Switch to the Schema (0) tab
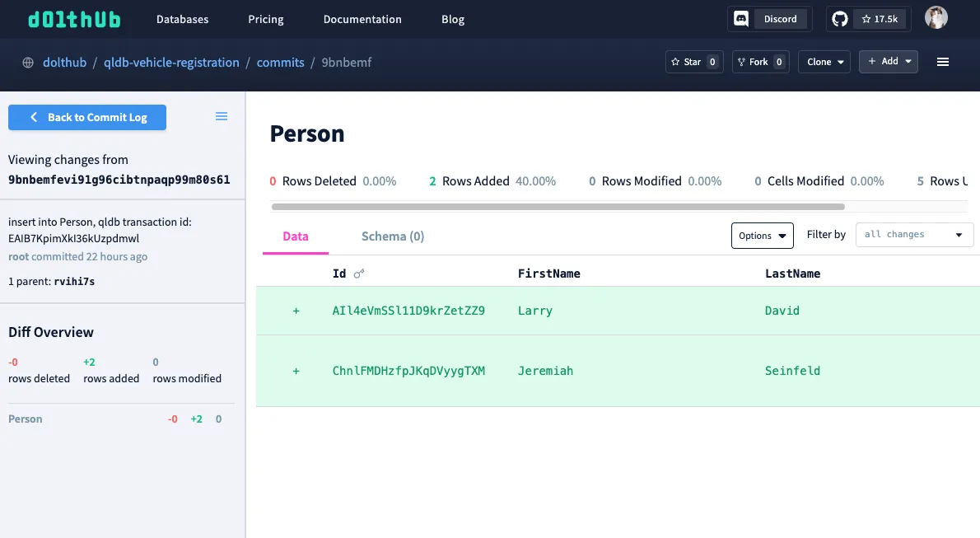Screen dimensions: 980x538 [393, 236]
